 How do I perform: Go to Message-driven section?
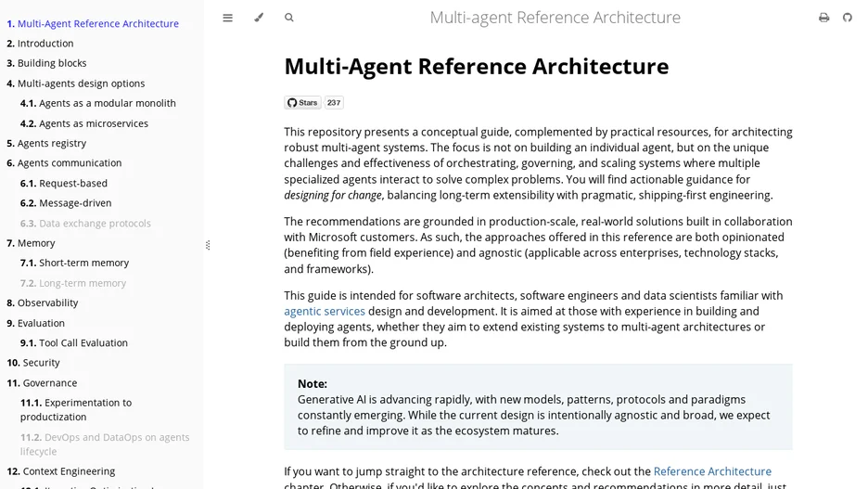pyautogui.click(x=66, y=203)
